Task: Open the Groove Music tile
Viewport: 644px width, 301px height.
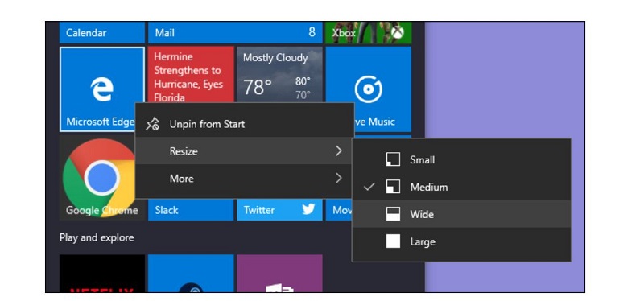Action: [x=369, y=89]
